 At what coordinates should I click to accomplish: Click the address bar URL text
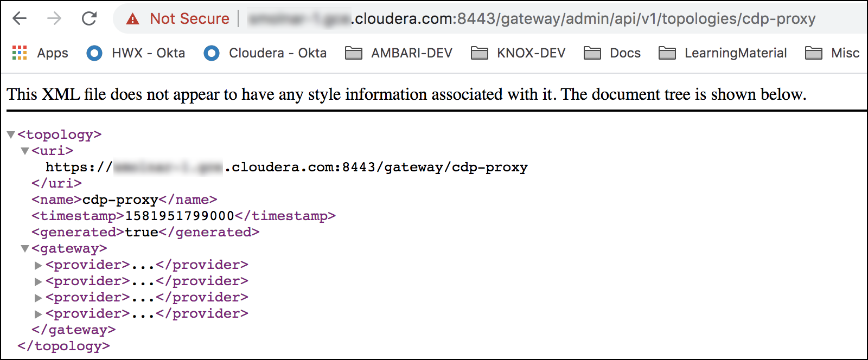click(542, 18)
